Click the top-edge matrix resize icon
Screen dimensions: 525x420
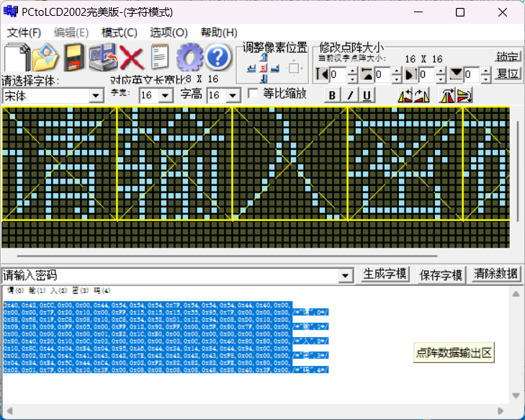[x=367, y=74]
